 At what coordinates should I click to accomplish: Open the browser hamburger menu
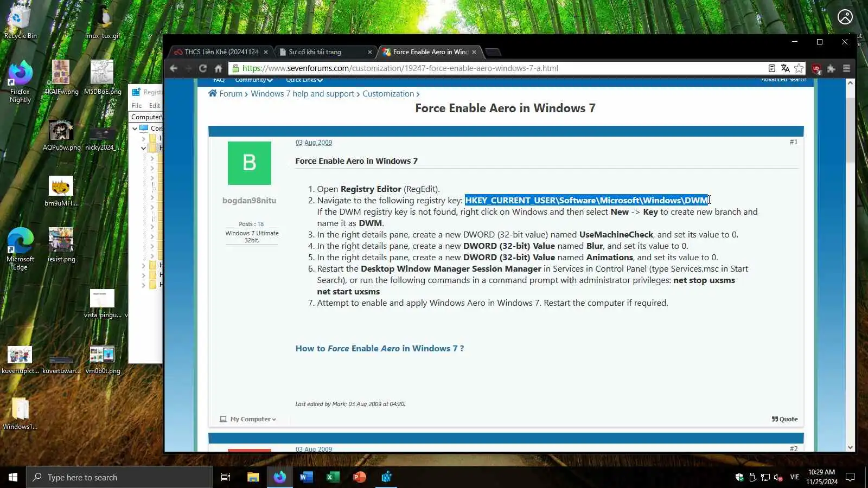[846, 68]
